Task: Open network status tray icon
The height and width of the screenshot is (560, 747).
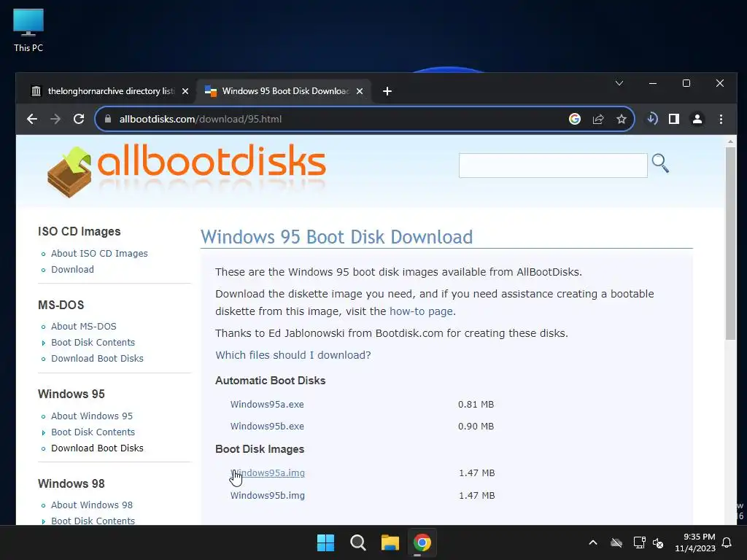Action: click(x=639, y=542)
